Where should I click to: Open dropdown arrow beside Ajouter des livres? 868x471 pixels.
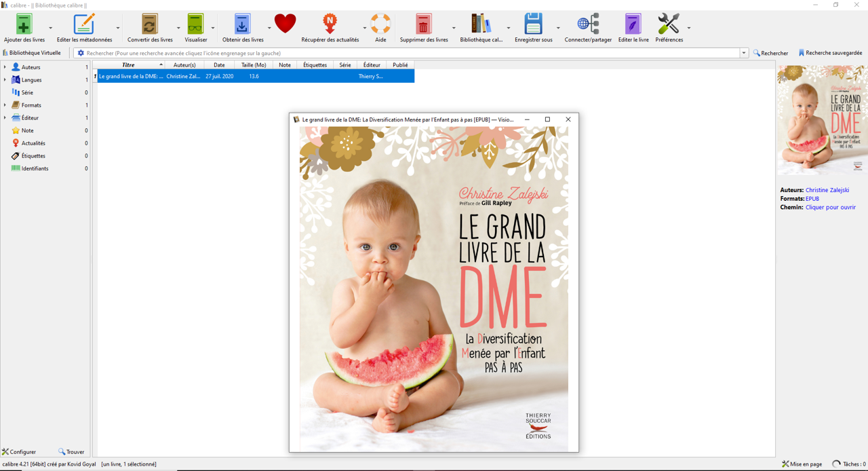pos(51,29)
